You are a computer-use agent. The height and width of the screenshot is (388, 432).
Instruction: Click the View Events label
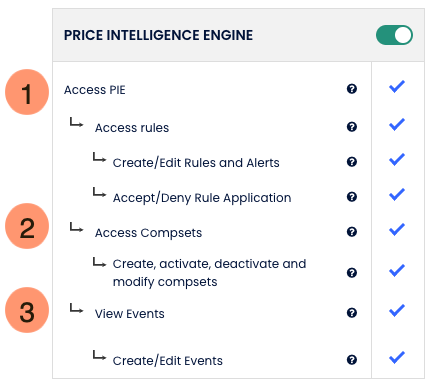pos(130,314)
